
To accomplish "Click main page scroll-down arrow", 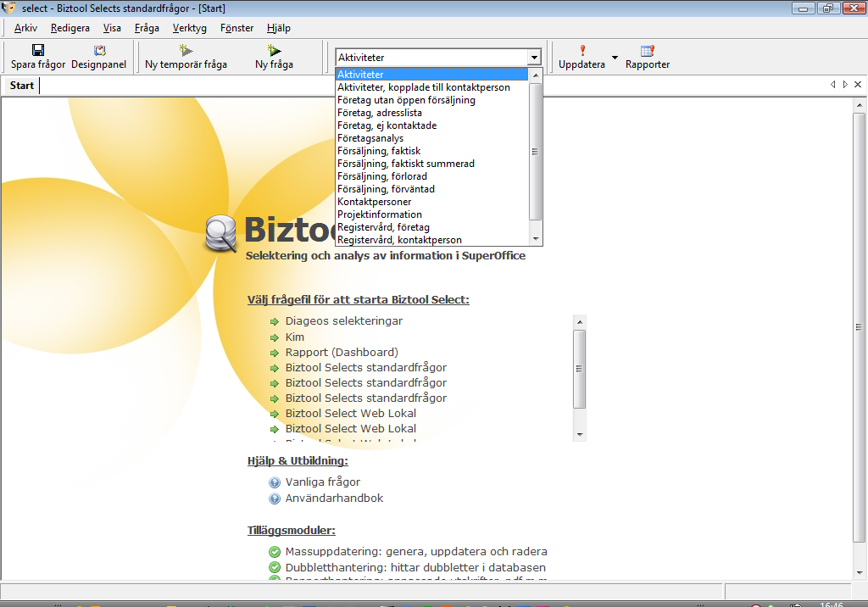I will tap(860, 572).
